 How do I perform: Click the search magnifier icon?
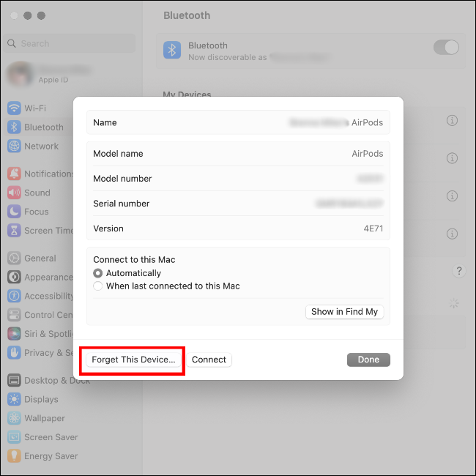tap(12, 43)
